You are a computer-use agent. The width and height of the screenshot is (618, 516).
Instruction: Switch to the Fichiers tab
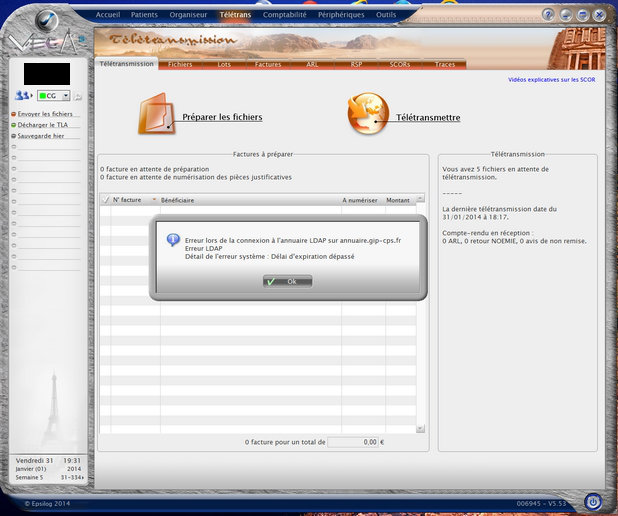(x=180, y=64)
